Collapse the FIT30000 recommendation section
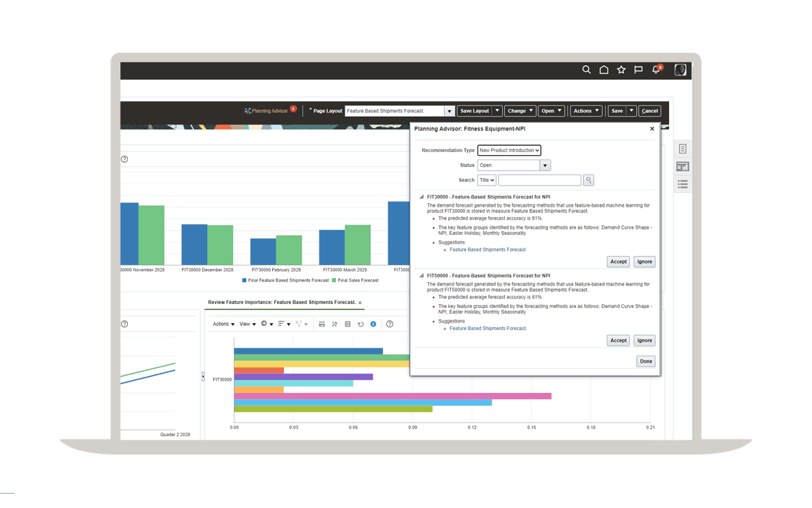 tap(421, 197)
